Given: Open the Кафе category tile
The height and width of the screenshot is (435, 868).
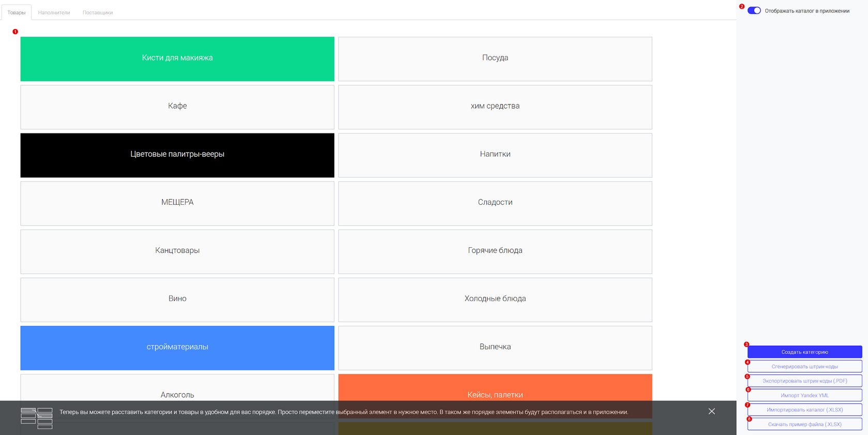Looking at the screenshot, I should (177, 107).
